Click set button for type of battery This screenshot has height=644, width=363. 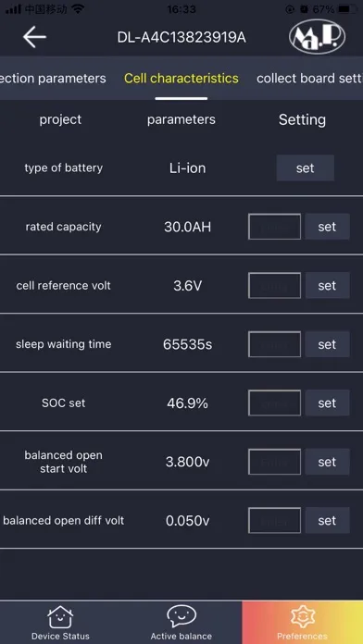pos(305,168)
